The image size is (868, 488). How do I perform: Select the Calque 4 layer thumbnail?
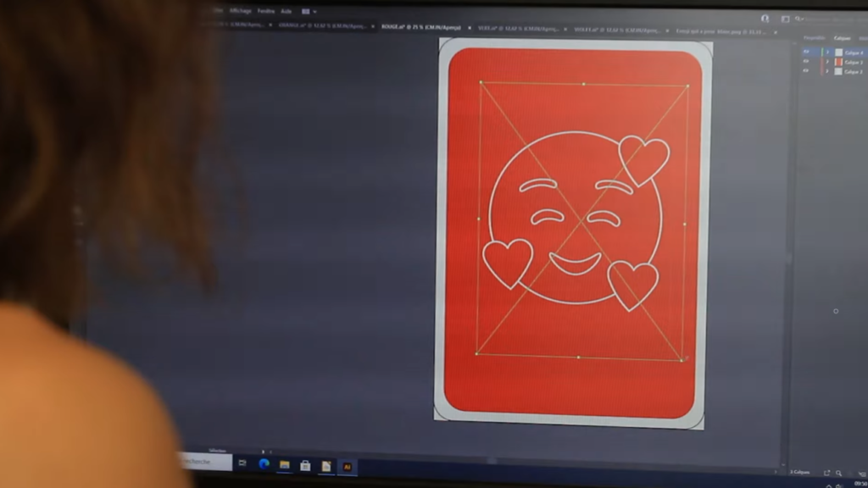(838, 53)
